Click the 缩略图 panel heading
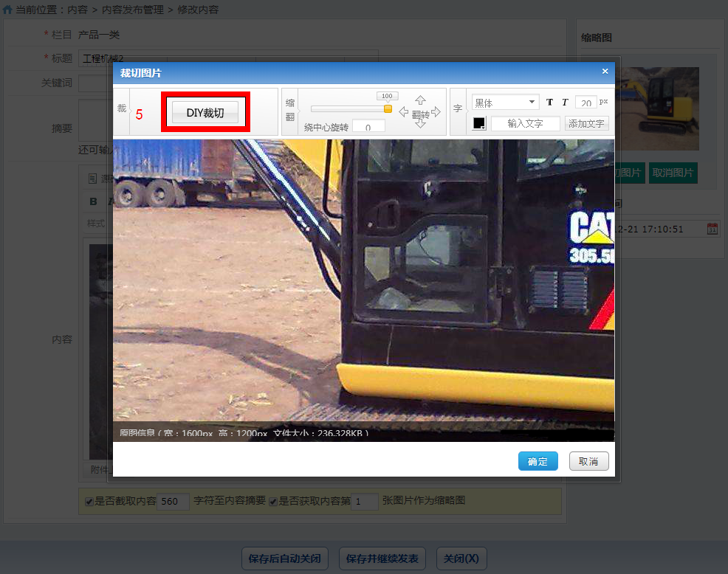 (x=596, y=38)
